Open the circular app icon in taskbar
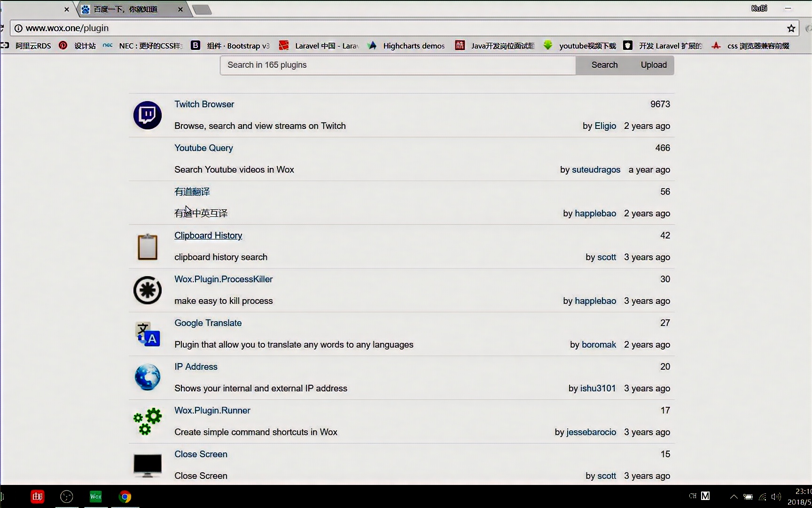The height and width of the screenshot is (508, 812). pos(67,497)
